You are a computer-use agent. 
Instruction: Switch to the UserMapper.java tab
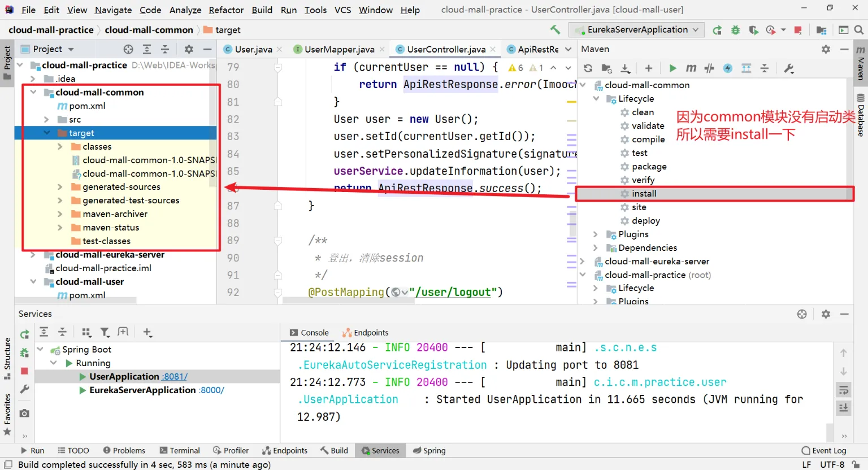pos(339,50)
